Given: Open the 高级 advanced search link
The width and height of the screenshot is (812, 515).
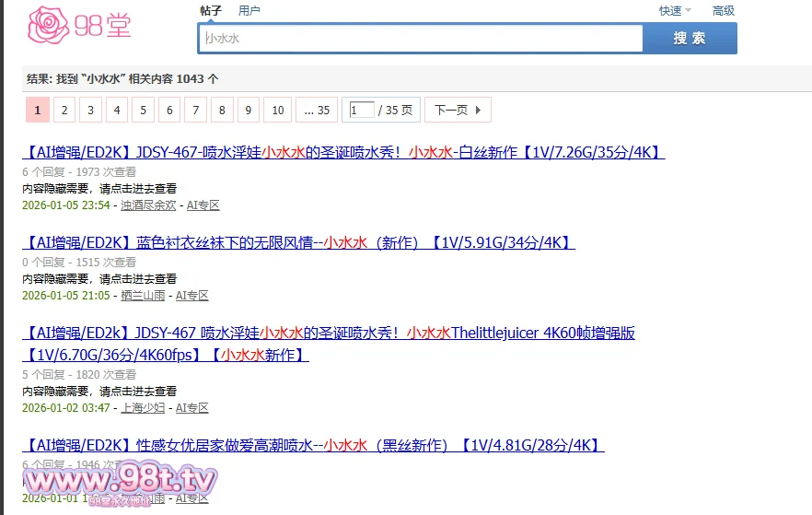Looking at the screenshot, I should pyautogui.click(x=724, y=11).
